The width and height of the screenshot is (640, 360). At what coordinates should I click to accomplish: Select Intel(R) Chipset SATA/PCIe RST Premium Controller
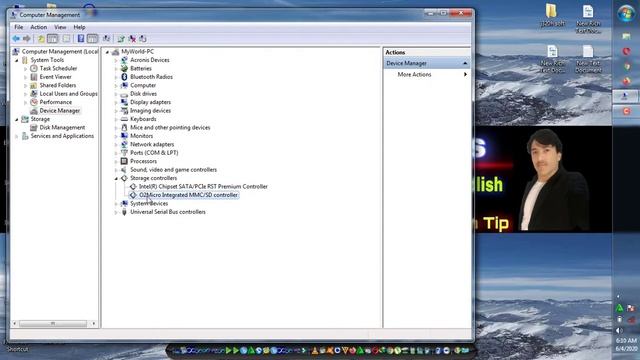tap(203, 187)
